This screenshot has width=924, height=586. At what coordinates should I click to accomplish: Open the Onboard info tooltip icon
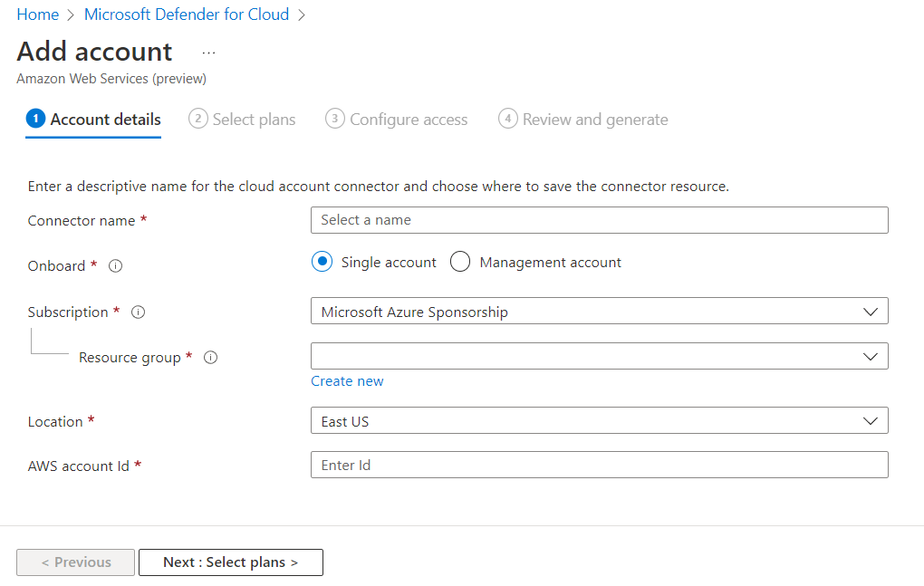pos(116,266)
